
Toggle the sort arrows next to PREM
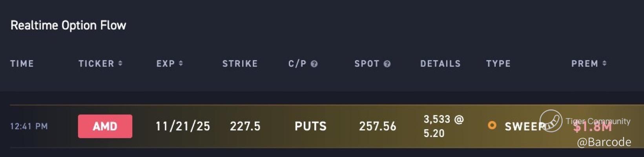[x=604, y=64]
